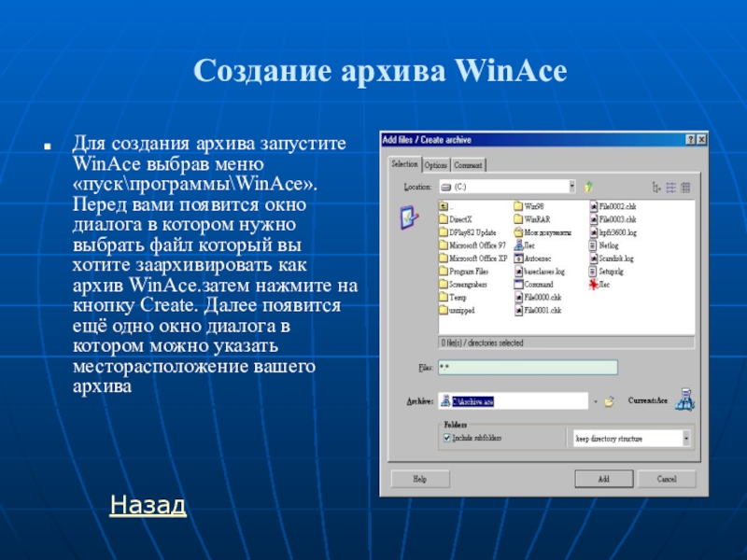Click the '0 file(s) / directories selected' status bar

tap(566, 343)
